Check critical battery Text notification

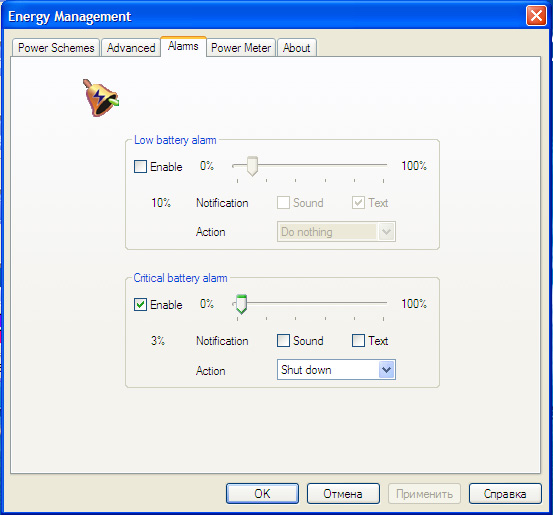click(x=358, y=341)
